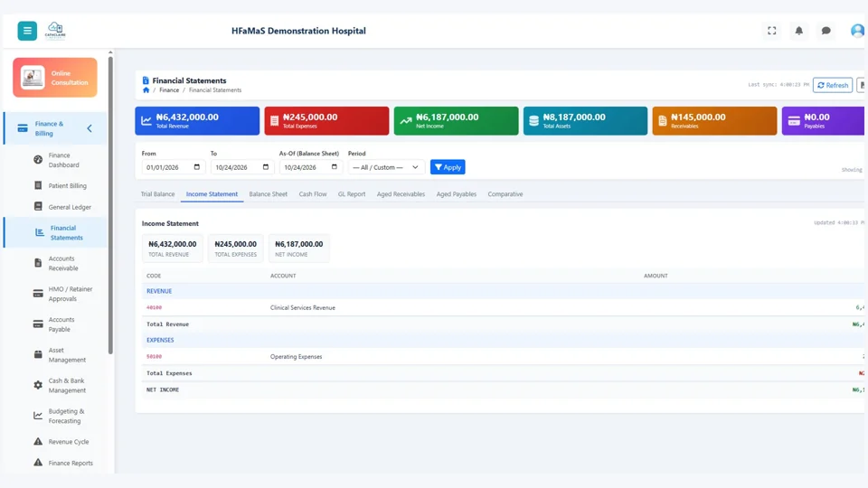This screenshot has width=868, height=488.
Task: Switch to the Aged Payables tab
Action: [456, 194]
